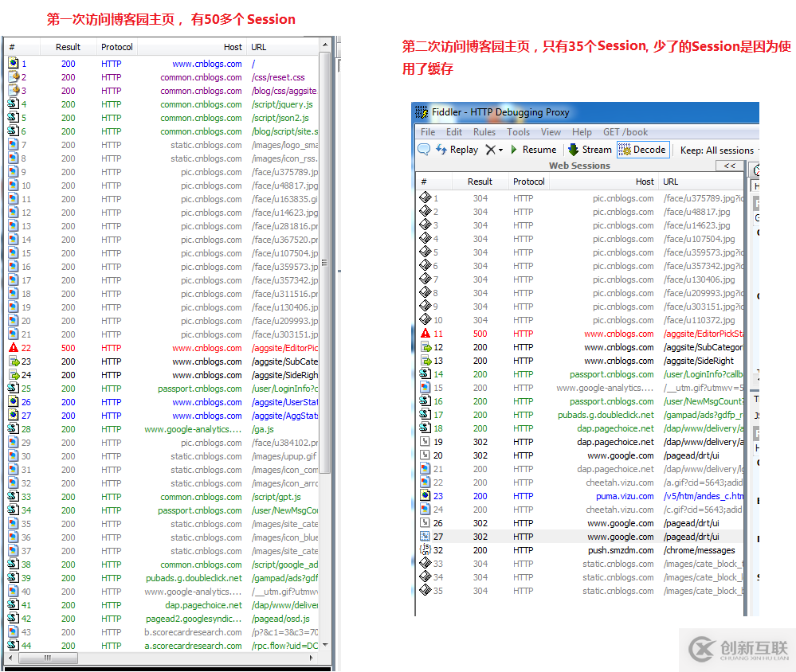796x672 pixels.
Task: Select 304 icon of session 1 in Fiddler window
Action: point(425,197)
